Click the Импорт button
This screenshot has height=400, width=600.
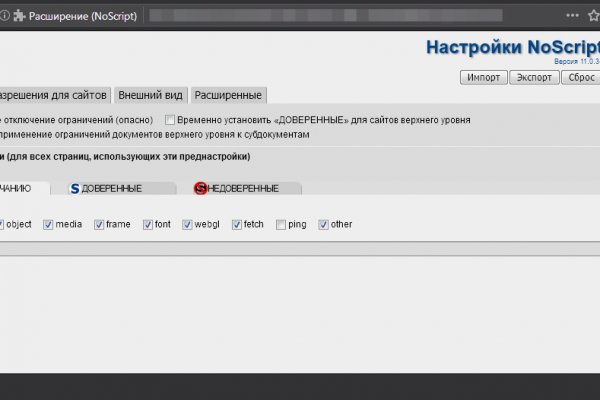[x=483, y=78]
